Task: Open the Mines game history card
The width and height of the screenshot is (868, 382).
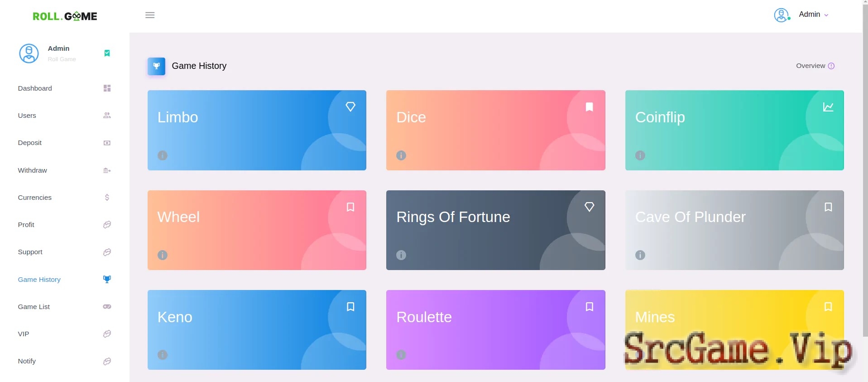Action: 734,330
